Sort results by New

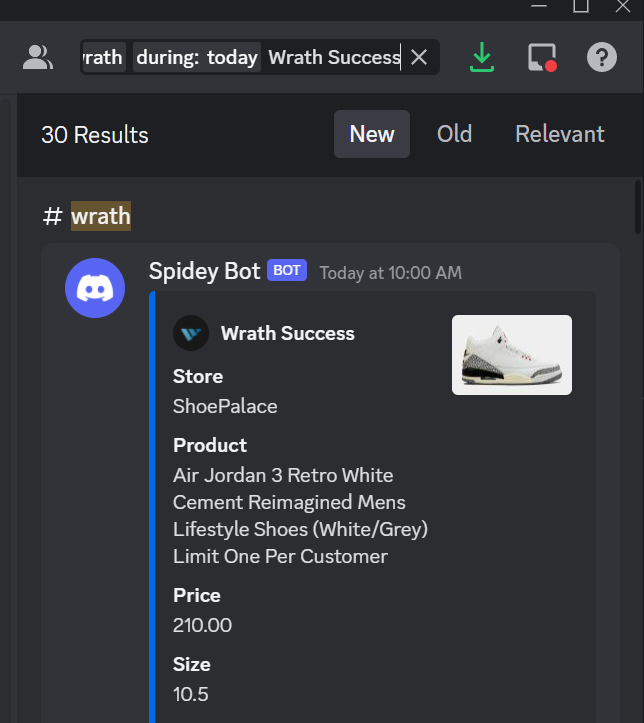pos(372,134)
